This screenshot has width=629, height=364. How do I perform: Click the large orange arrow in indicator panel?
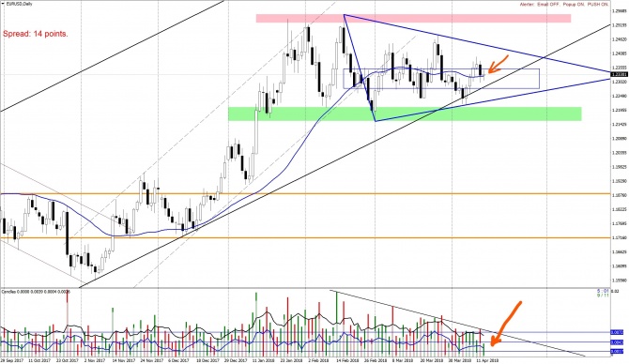point(505,324)
